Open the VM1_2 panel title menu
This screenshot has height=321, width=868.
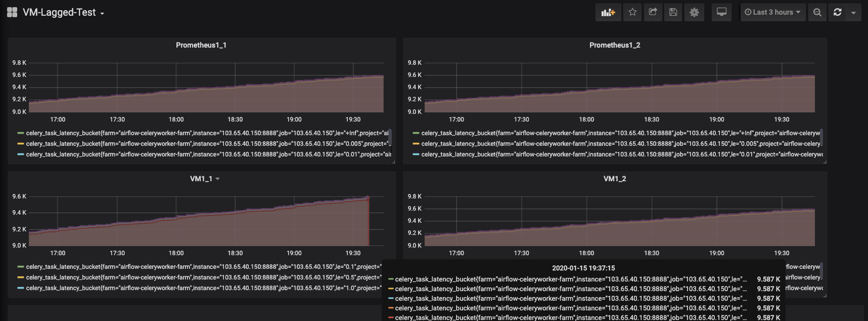click(615, 179)
